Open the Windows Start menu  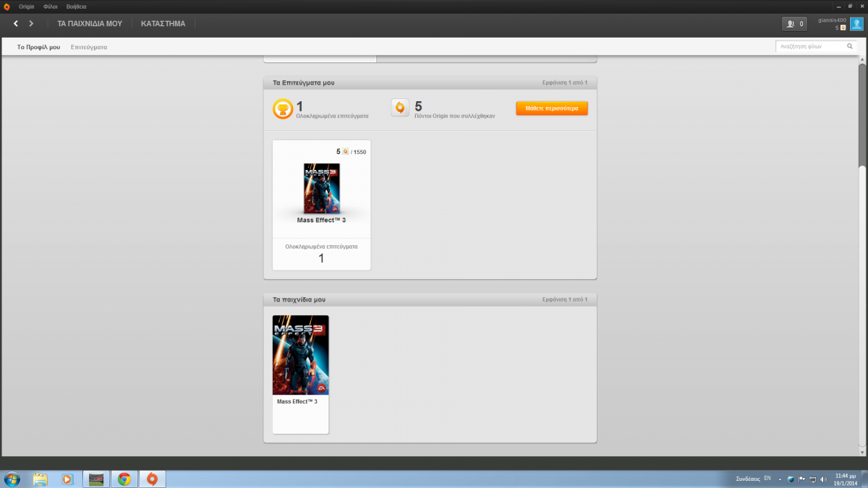12,479
